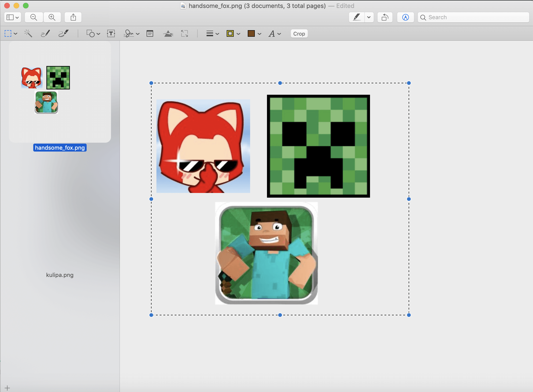Open the Shape Style line menu
The image size is (533, 392).
[210, 33]
